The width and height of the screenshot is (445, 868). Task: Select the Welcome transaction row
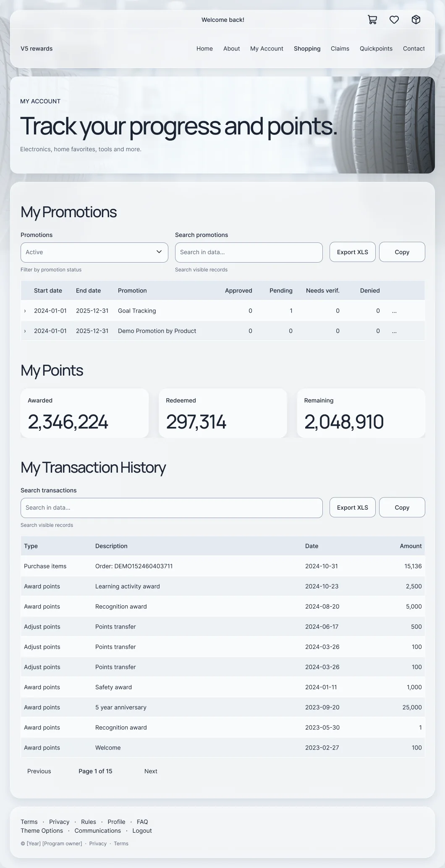coord(223,748)
